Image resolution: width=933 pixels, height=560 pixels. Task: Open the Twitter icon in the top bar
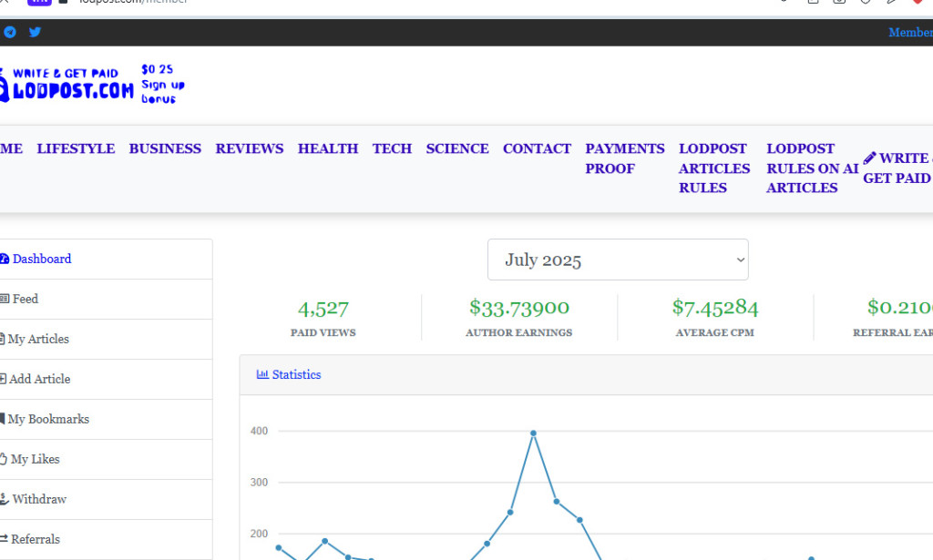tap(35, 32)
